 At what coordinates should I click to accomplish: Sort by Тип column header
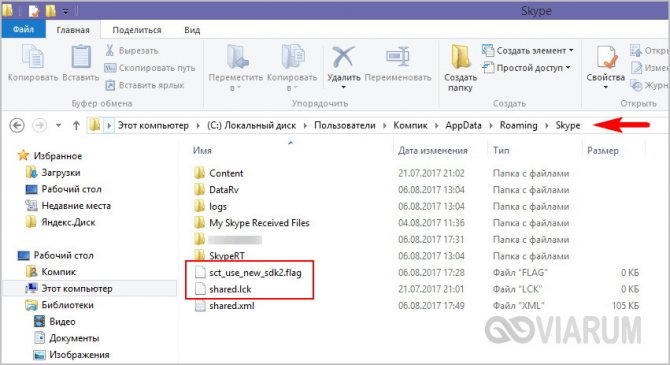[x=501, y=150]
